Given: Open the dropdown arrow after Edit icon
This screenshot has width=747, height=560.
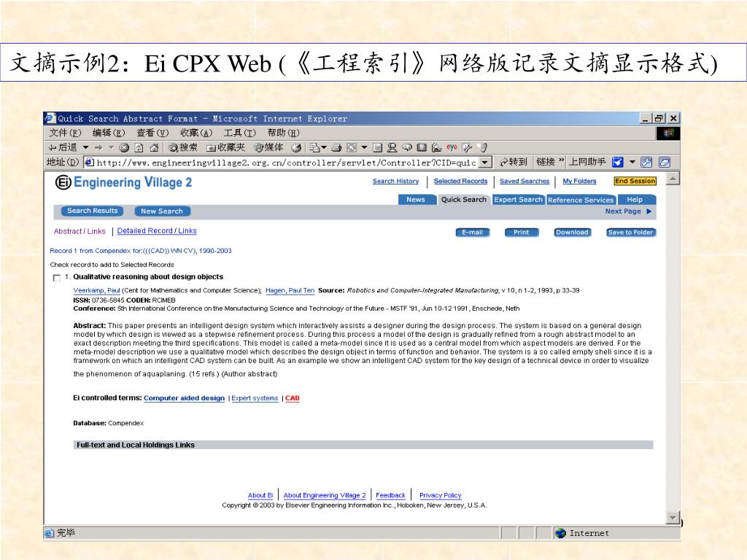Looking at the screenshot, I should click(364, 147).
